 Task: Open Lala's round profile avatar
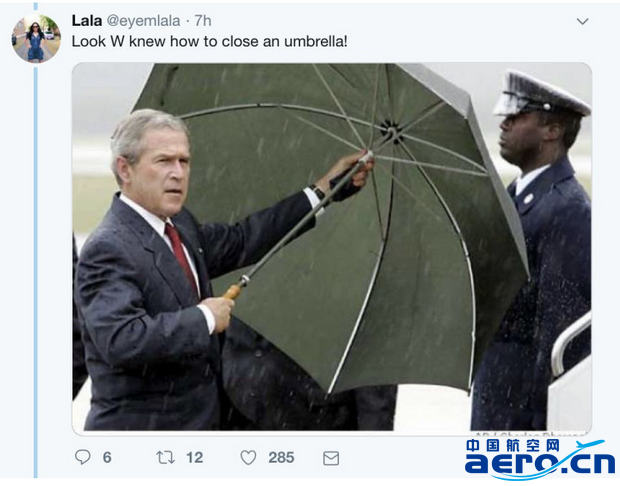[36, 38]
